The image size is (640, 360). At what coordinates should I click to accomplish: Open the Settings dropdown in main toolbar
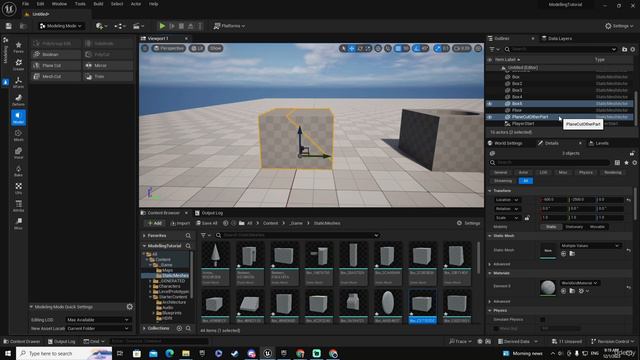pos(619,26)
